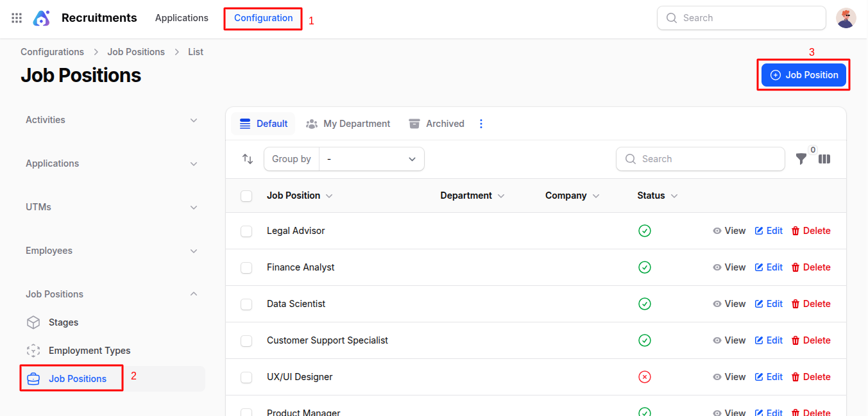Select the checkbox for Legal Advisor row

point(246,230)
